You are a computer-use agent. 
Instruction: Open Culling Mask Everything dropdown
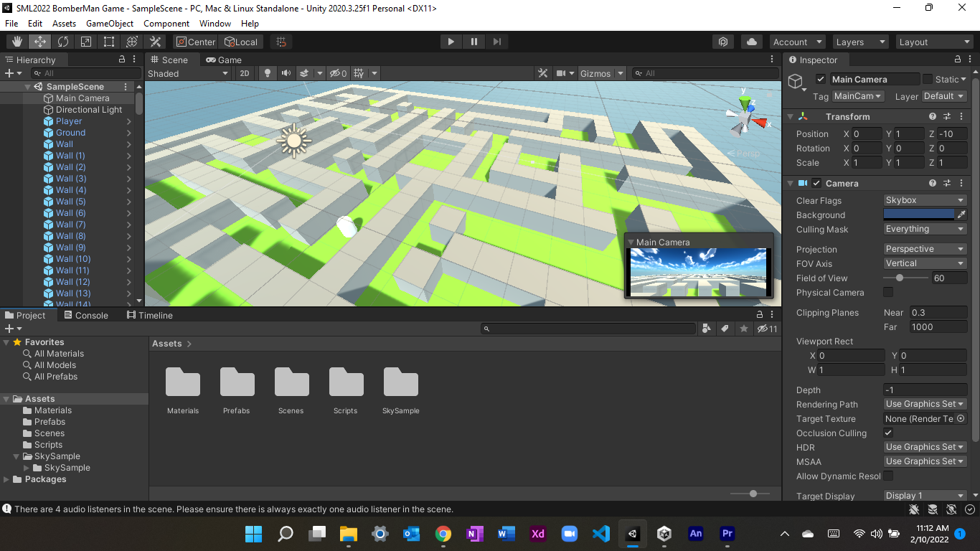tap(925, 229)
